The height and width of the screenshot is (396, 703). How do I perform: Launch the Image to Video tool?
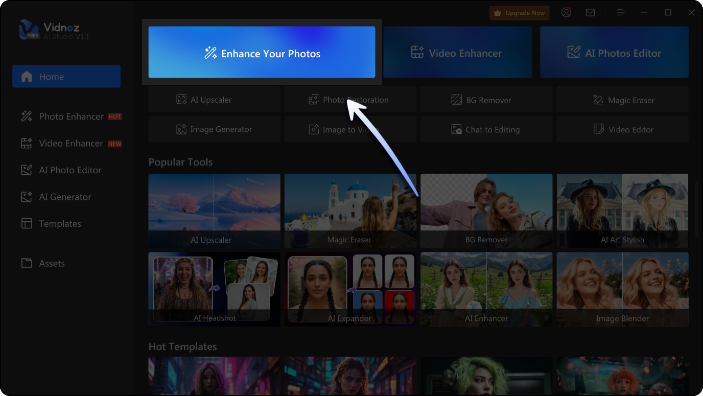(x=350, y=129)
